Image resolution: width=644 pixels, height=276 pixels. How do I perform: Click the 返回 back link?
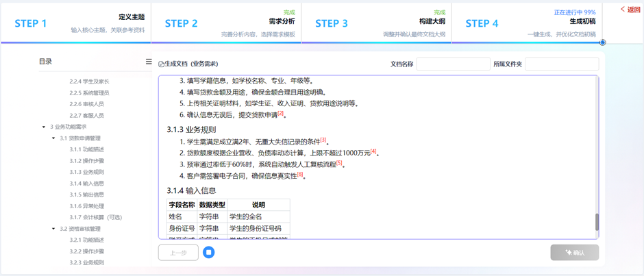tap(630, 10)
